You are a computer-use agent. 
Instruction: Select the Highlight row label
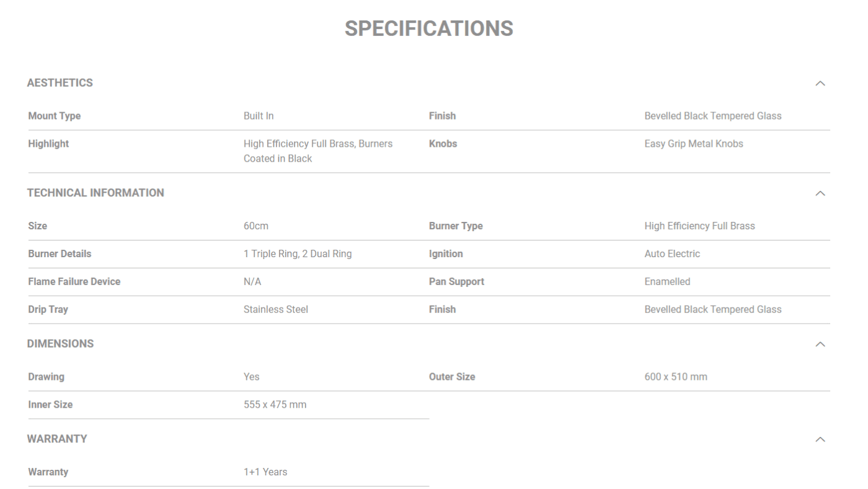tap(48, 144)
